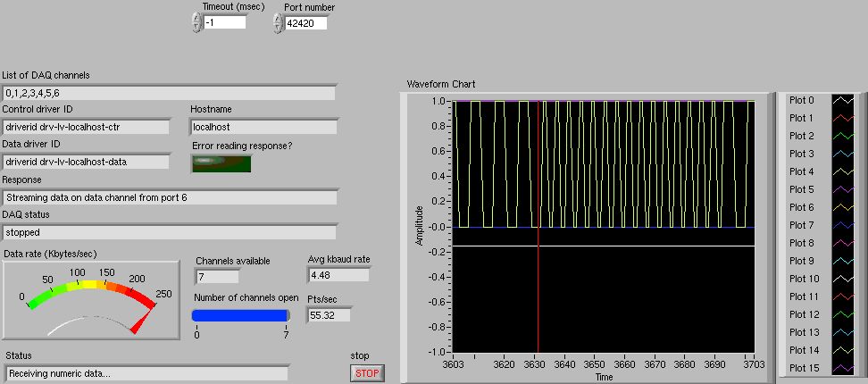Screen dimensions: 868x384
Task: Click the Plot 0 legend line swatch
Action: click(x=842, y=101)
